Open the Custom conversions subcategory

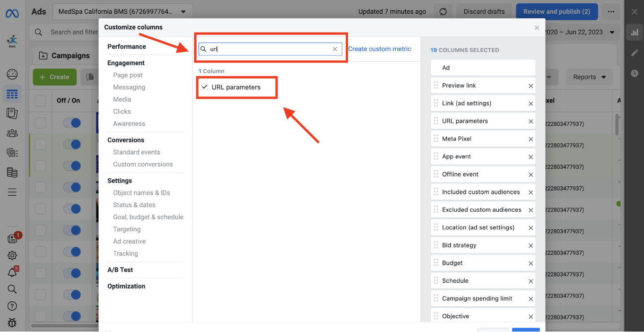click(143, 164)
